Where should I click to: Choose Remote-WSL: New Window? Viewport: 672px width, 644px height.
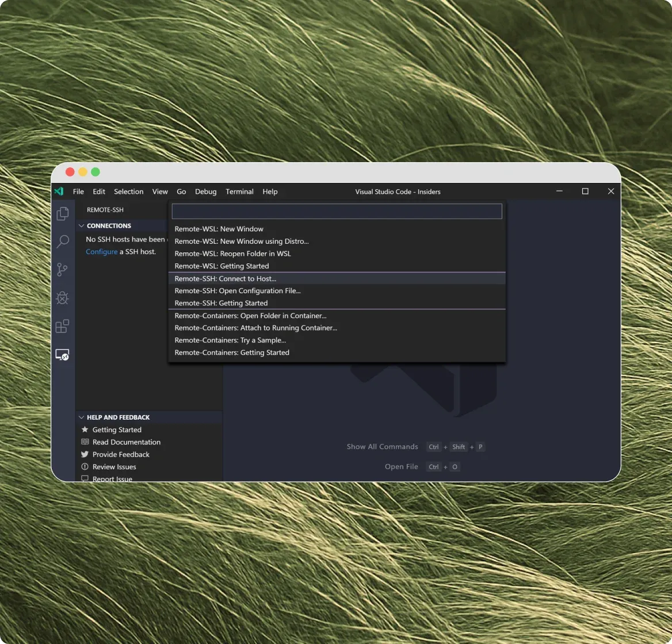(337, 229)
